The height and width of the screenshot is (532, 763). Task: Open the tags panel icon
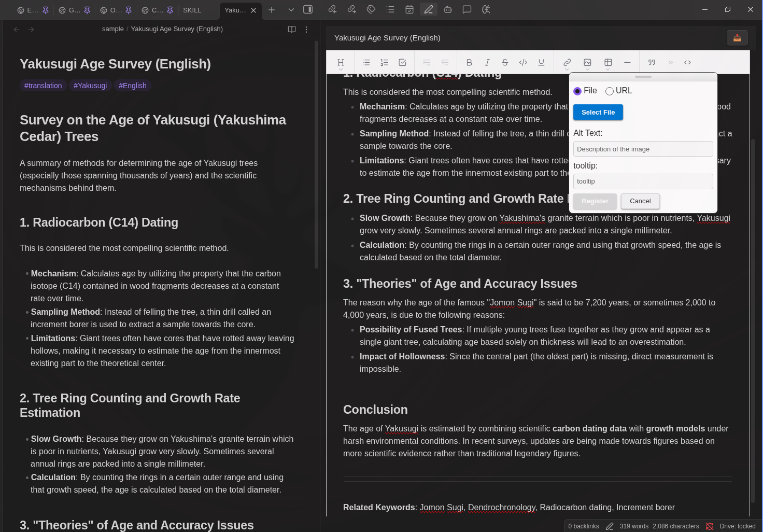click(x=371, y=9)
